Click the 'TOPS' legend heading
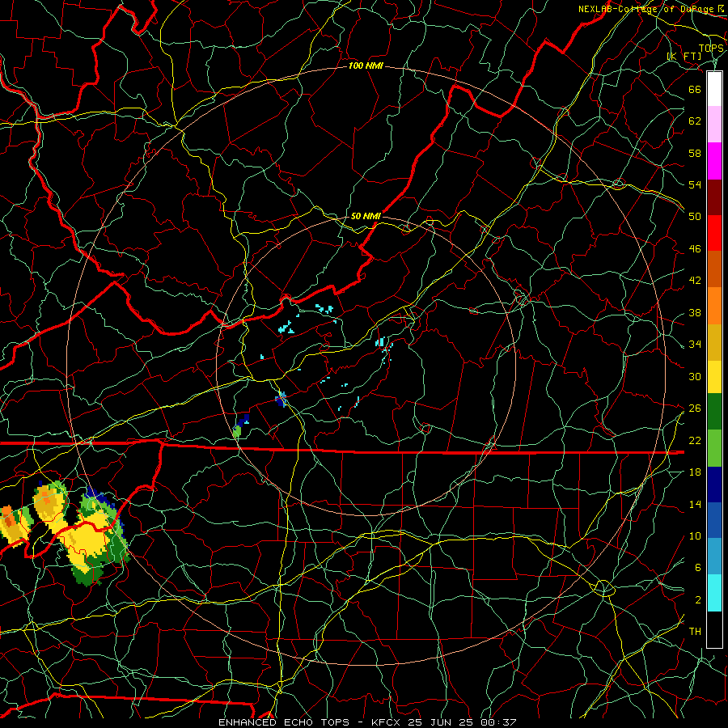728x728 pixels. (x=711, y=48)
